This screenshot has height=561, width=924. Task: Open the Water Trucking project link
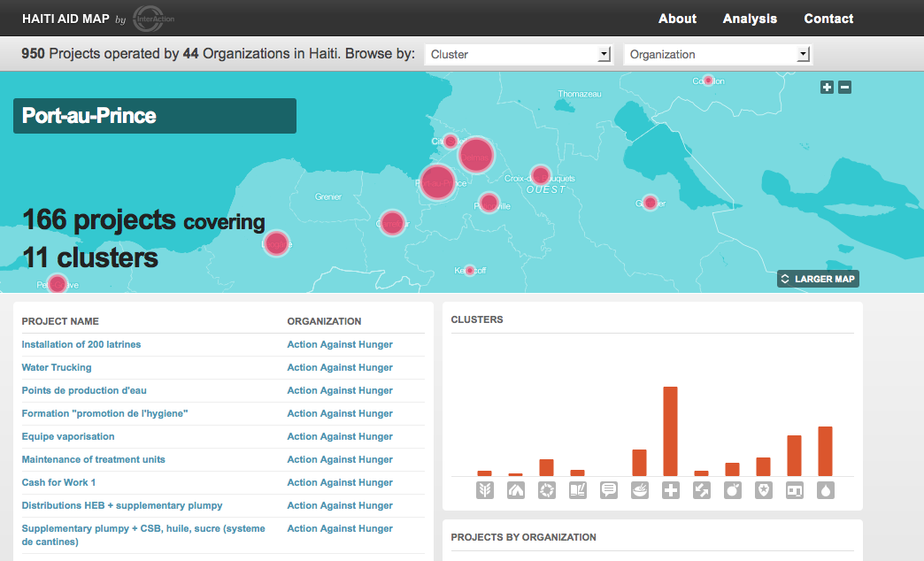click(x=57, y=367)
